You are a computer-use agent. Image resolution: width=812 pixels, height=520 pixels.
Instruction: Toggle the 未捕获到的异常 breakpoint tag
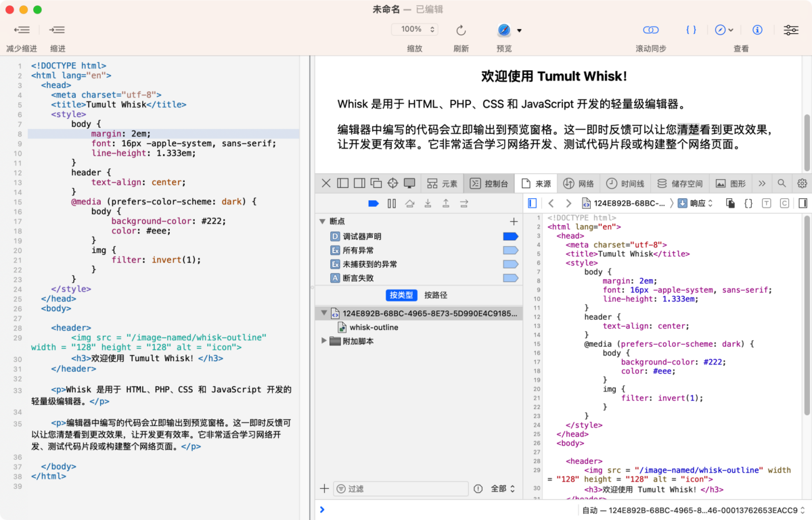coord(510,264)
